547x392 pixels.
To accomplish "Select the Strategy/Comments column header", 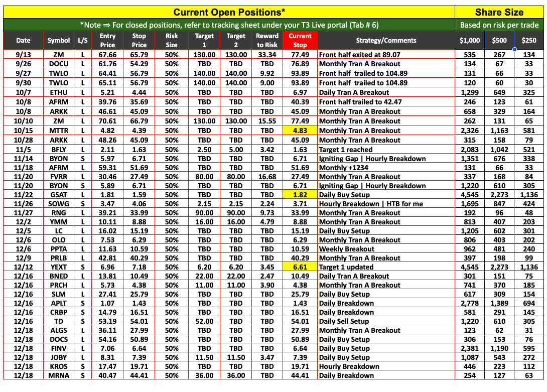I will (385, 41).
